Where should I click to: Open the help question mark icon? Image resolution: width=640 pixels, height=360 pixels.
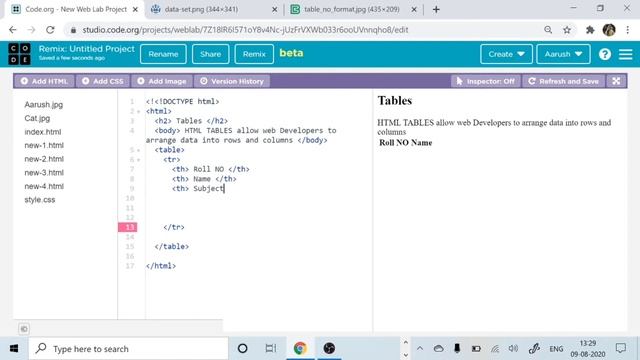604,54
